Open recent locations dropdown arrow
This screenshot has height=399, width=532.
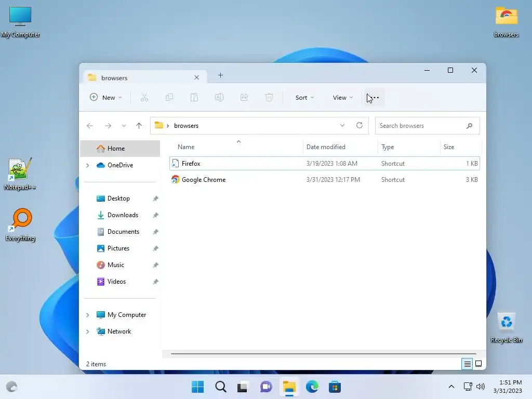tap(124, 126)
